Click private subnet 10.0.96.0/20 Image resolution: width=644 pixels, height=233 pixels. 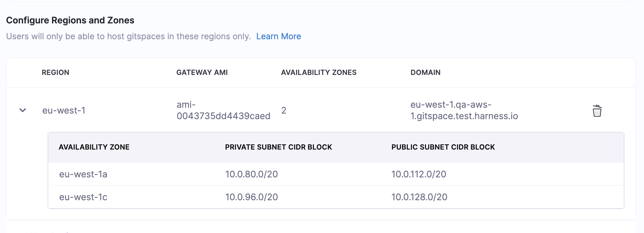[x=251, y=197]
